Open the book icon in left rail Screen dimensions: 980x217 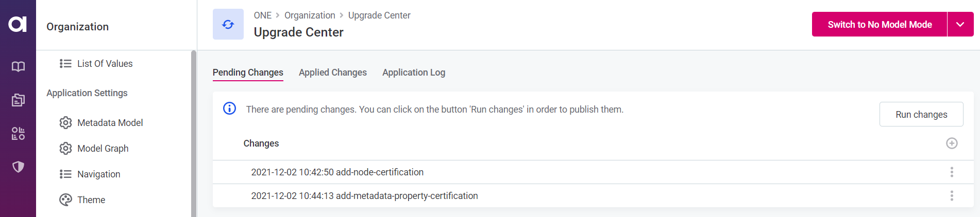point(18,66)
